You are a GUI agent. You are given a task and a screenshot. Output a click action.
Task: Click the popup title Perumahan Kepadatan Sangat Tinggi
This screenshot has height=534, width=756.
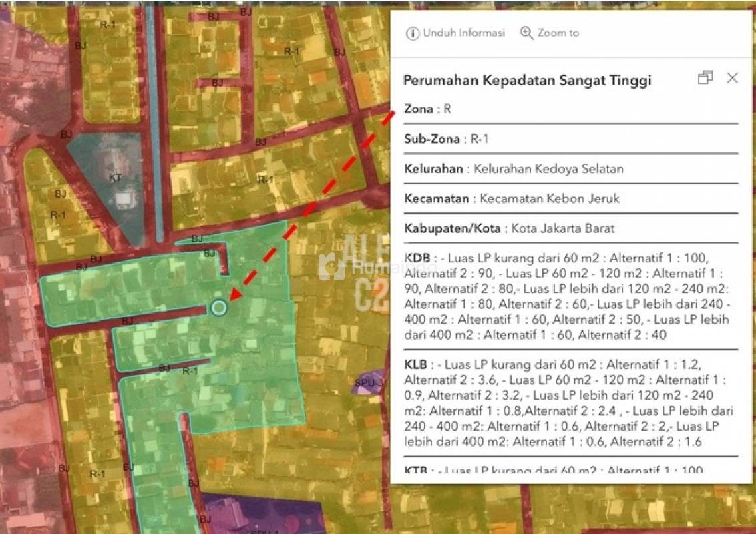click(527, 81)
